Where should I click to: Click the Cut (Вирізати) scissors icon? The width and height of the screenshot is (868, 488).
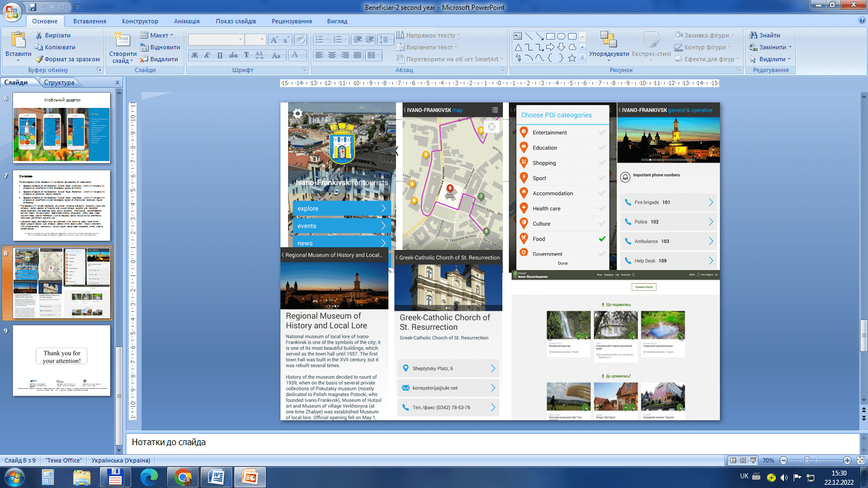click(39, 35)
